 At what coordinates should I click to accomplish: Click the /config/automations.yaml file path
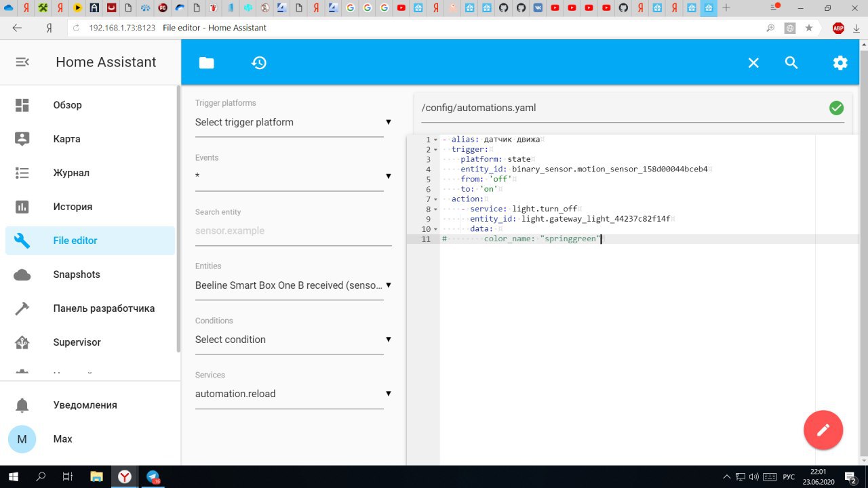pos(479,108)
